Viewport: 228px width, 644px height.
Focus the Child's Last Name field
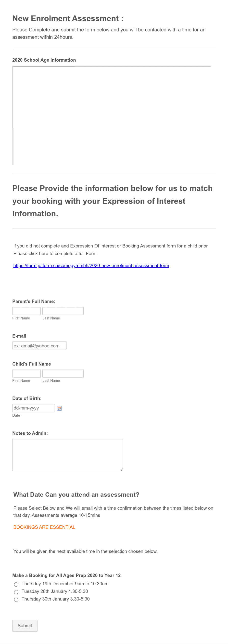point(63,373)
